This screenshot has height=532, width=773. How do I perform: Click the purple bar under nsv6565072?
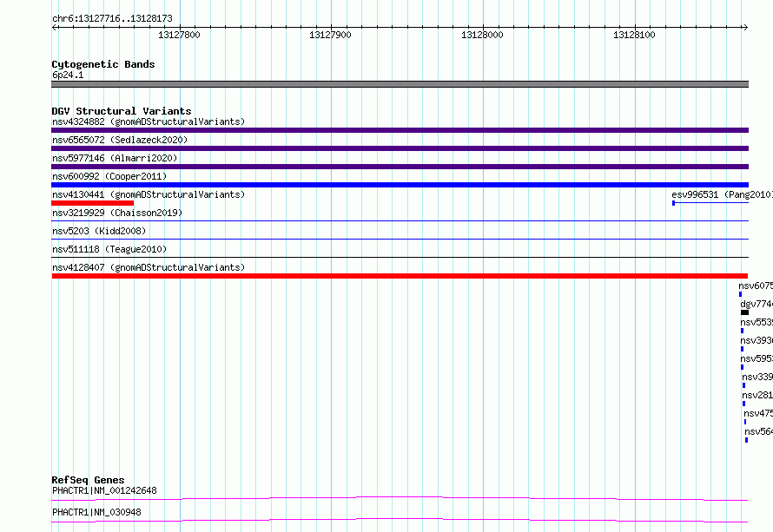click(x=400, y=148)
